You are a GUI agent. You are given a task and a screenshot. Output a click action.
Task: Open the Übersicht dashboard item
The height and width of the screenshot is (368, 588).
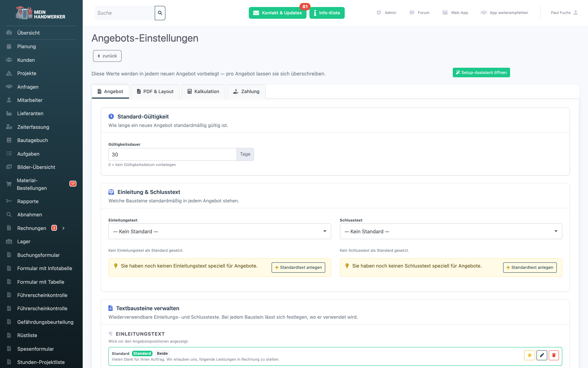point(28,33)
